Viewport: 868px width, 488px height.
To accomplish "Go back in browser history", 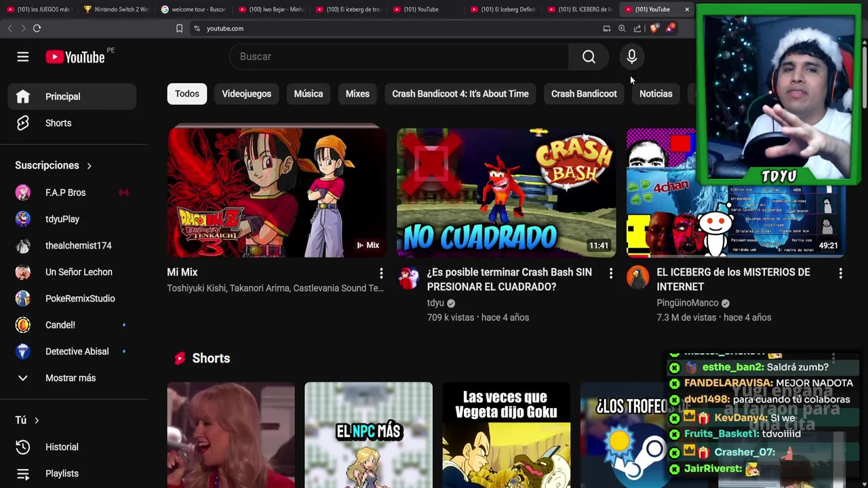I will pos(9,28).
